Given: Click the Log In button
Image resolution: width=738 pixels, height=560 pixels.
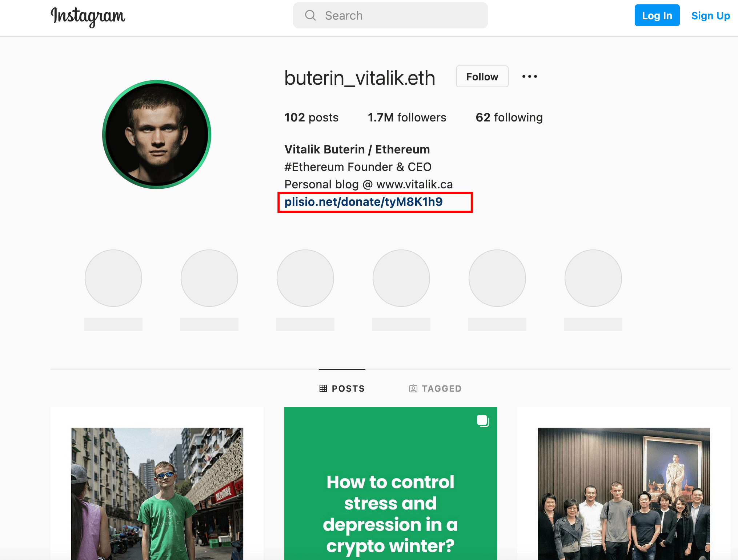Looking at the screenshot, I should click(657, 15).
